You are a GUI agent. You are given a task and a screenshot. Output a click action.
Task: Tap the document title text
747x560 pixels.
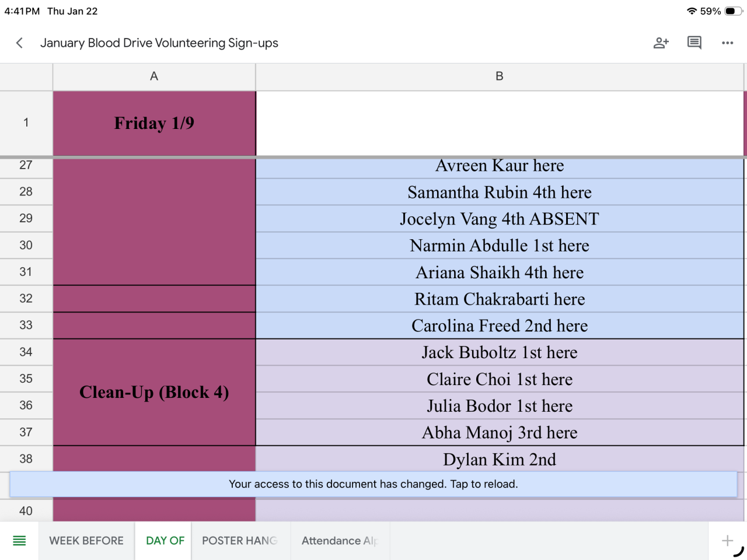(x=159, y=43)
